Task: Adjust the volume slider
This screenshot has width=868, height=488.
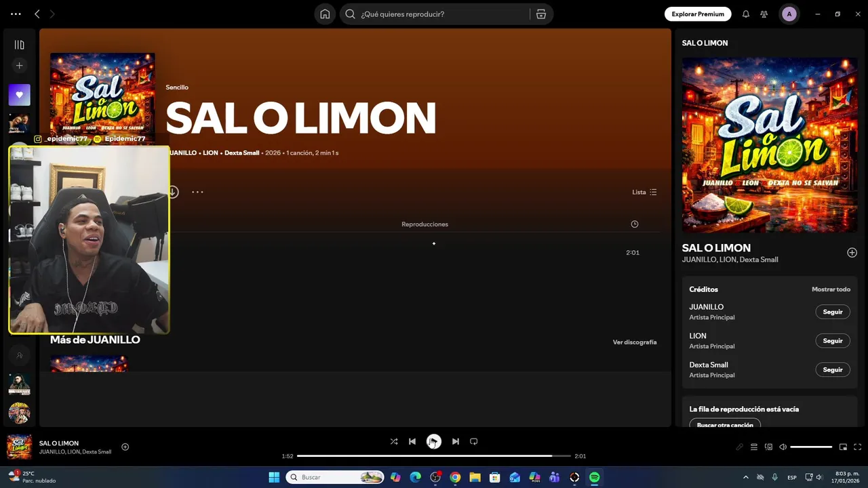Action: (811, 447)
